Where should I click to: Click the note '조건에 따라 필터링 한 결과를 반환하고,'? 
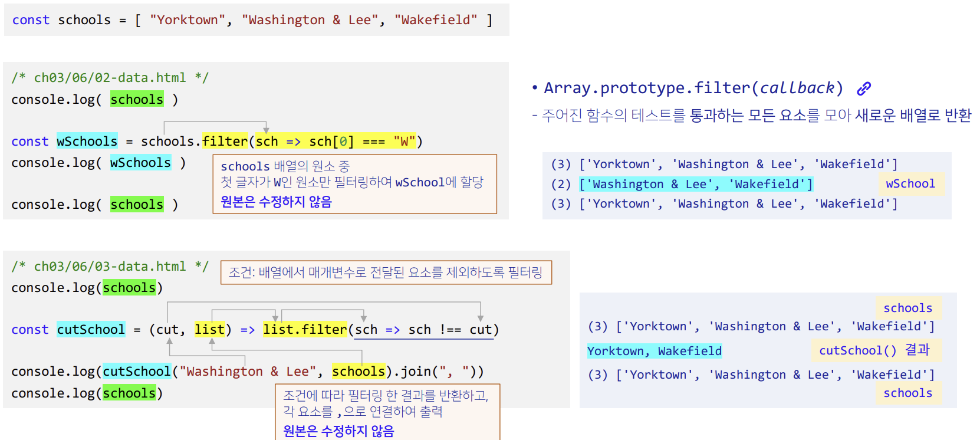pyautogui.click(x=386, y=395)
